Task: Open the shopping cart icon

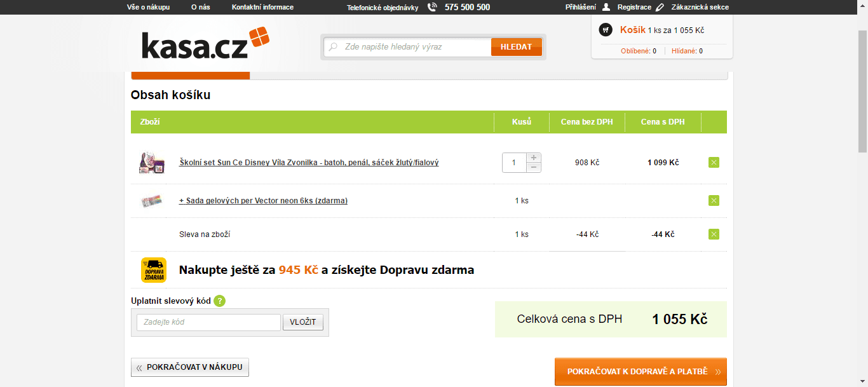Action: [x=606, y=30]
